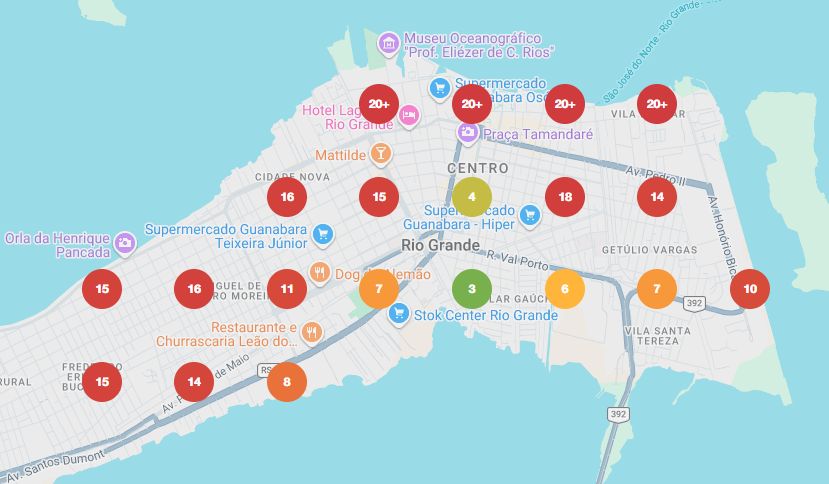Viewport: 829px width, 484px height.
Task: Click the 7 cluster above Vila Santa Tereza
Action: pos(657,289)
